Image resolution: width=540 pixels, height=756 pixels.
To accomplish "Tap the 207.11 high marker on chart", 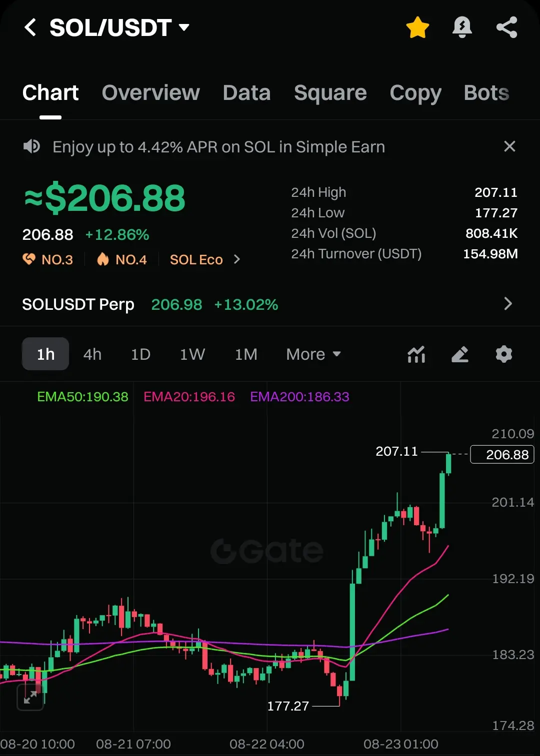I will [x=396, y=451].
